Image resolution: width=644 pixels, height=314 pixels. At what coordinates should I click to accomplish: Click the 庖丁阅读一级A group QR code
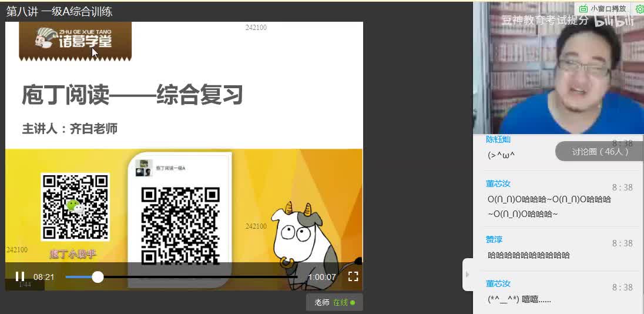(180, 226)
